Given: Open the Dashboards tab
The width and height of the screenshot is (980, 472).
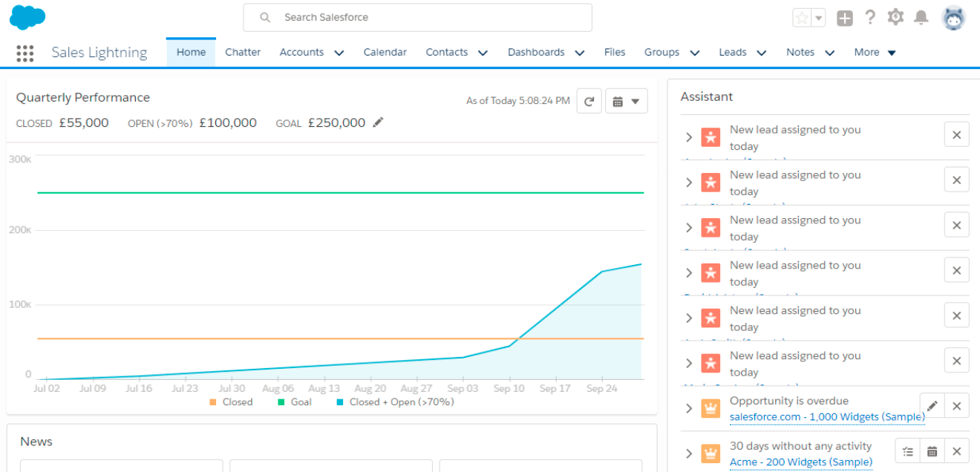Looking at the screenshot, I should 536,53.
